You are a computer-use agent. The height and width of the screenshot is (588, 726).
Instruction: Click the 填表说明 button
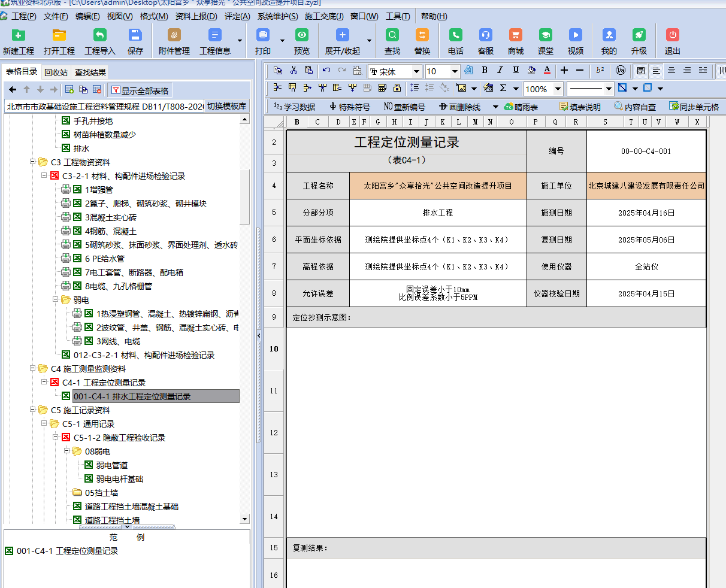[580, 107]
